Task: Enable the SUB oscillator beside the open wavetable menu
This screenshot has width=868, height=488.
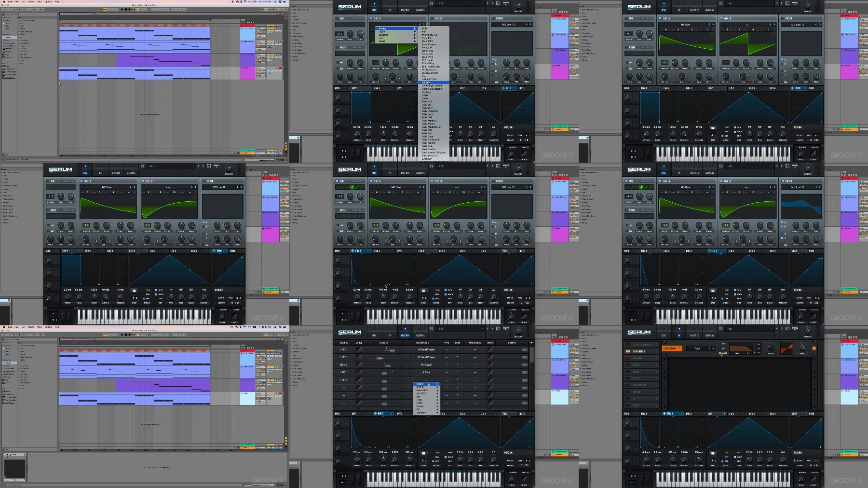Action: click(x=337, y=18)
